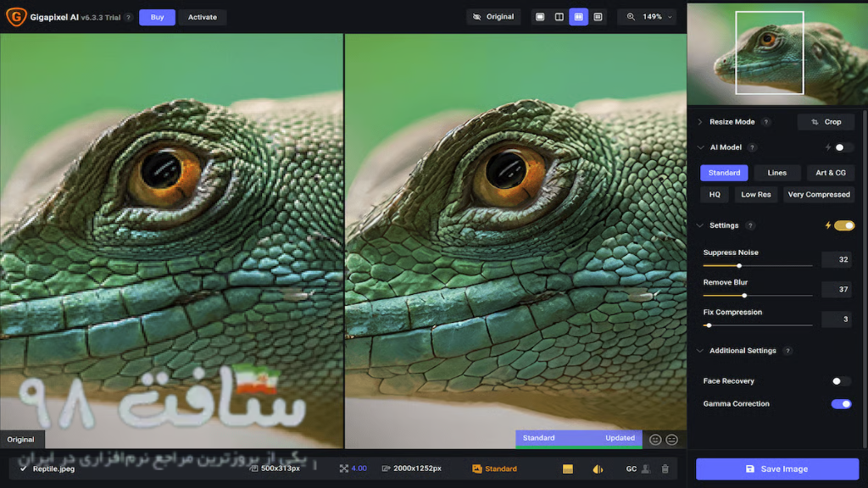Toggle the Settings auto switch

[x=844, y=225]
